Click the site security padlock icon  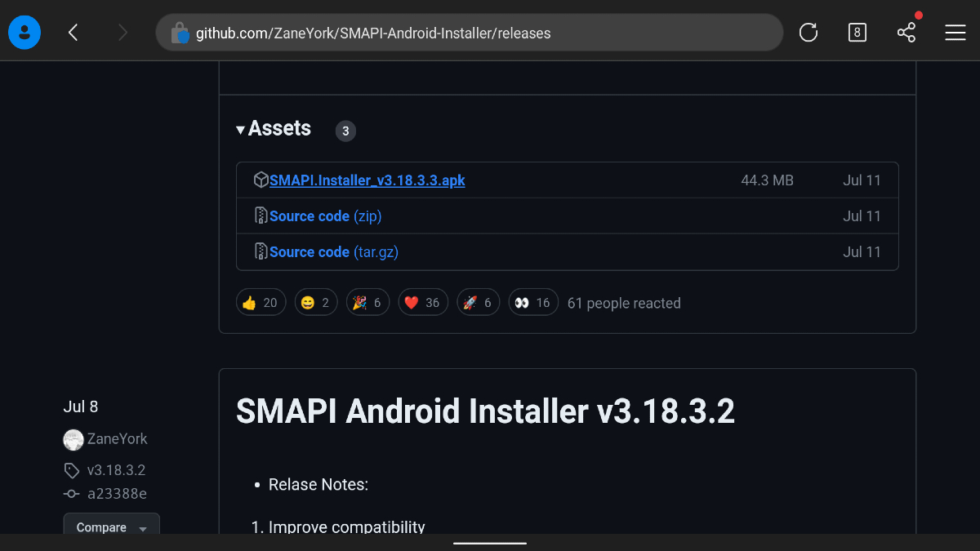coord(180,32)
